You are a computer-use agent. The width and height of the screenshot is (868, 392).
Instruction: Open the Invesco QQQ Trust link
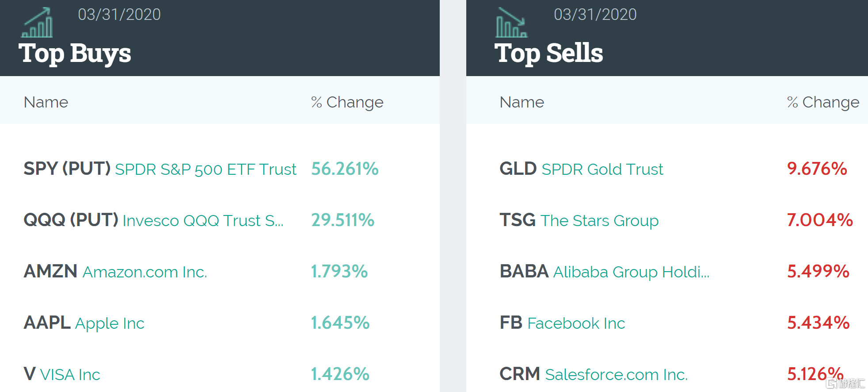(x=203, y=221)
